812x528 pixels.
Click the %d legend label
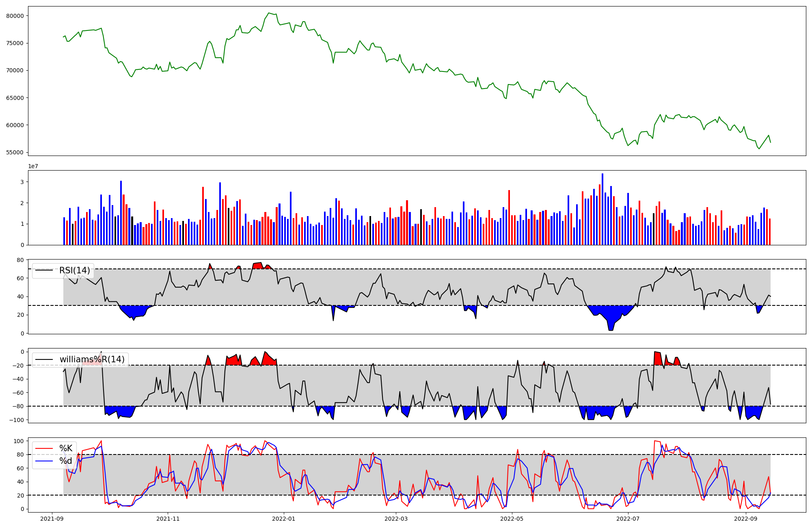point(66,461)
